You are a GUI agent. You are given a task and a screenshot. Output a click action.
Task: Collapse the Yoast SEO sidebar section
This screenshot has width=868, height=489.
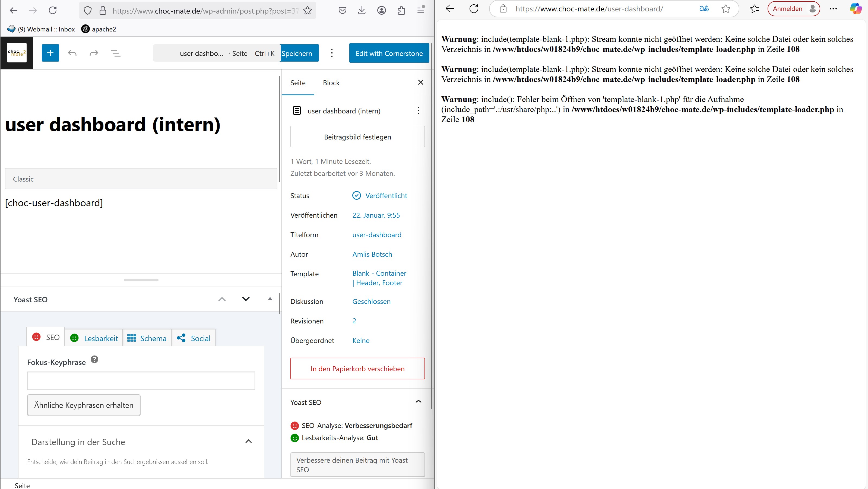[x=418, y=401]
